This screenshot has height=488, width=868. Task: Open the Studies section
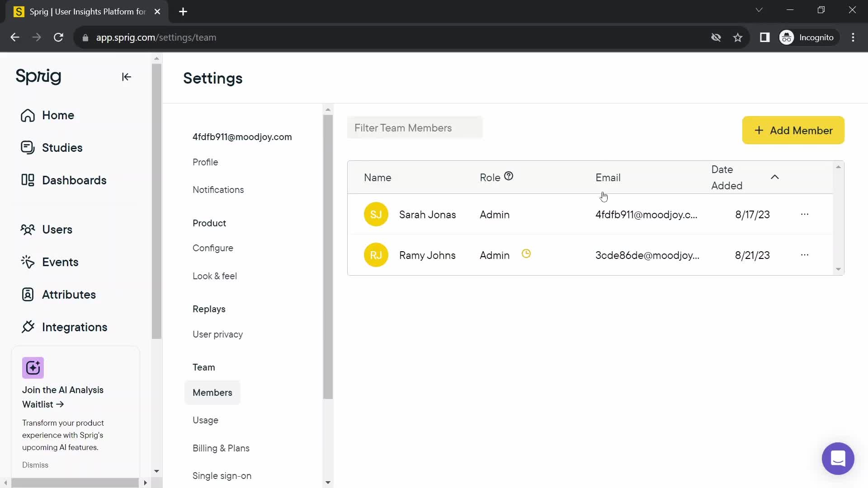[x=62, y=147]
